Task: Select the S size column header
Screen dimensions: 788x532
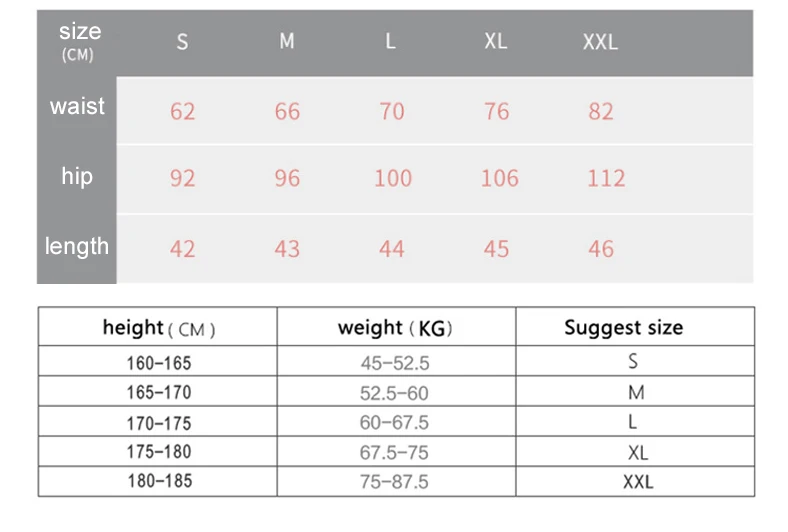Action: [182, 42]
